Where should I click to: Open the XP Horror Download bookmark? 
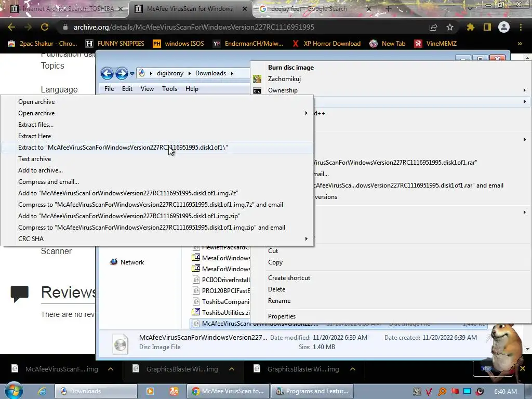(326, 44)
